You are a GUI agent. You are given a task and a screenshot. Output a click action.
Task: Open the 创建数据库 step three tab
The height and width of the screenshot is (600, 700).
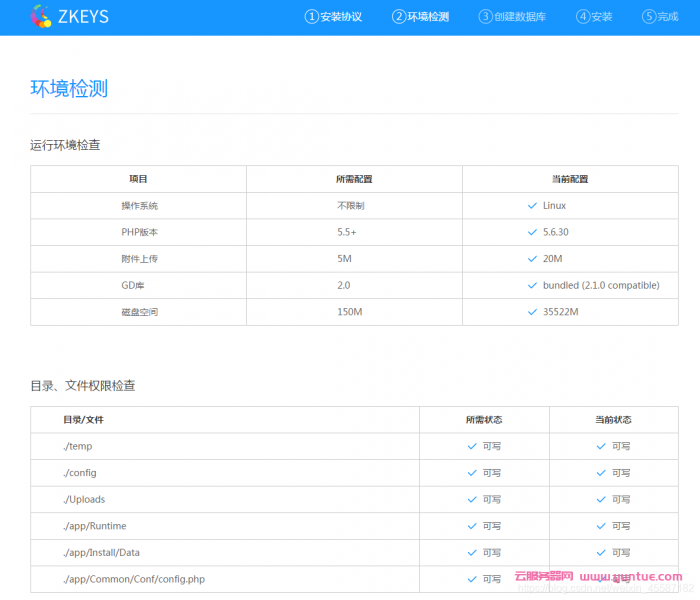click(x=513, y=17)
